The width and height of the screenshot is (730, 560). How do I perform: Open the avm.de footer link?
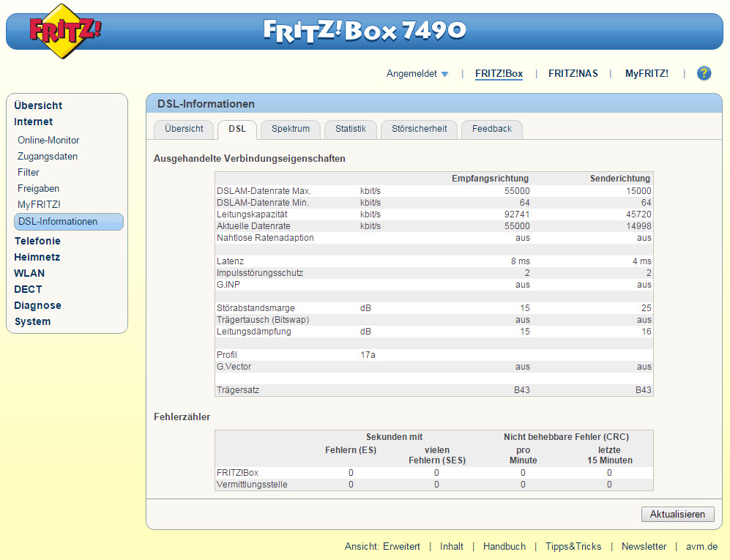[x=701, y=547]
